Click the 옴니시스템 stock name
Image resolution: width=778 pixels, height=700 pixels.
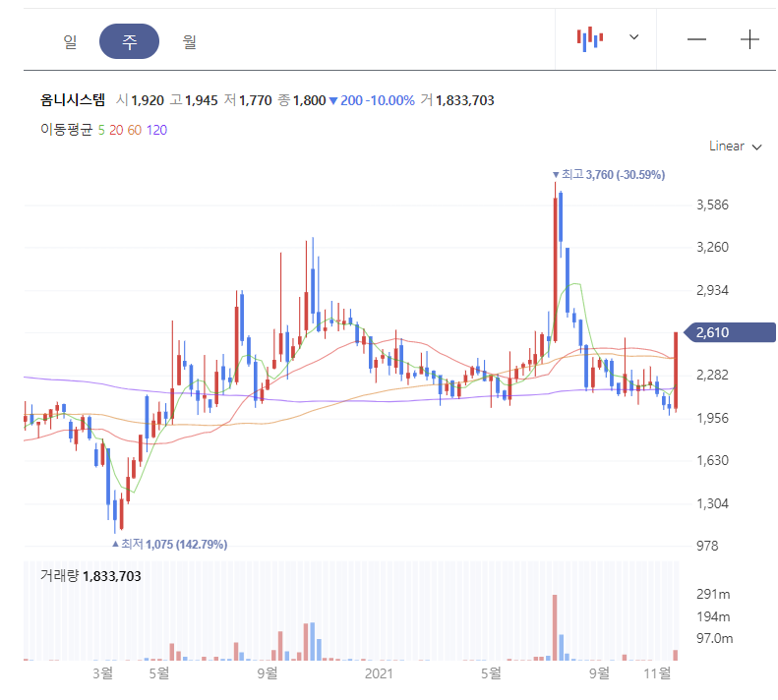73,100
